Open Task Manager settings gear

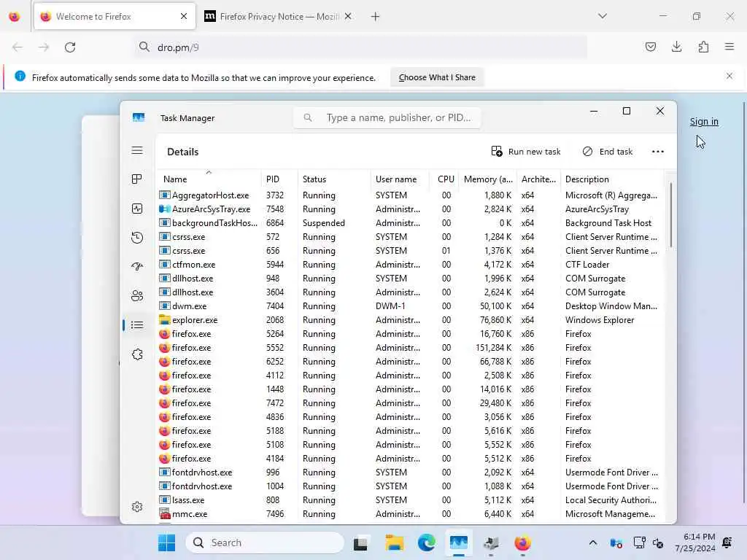coord(137,507)
